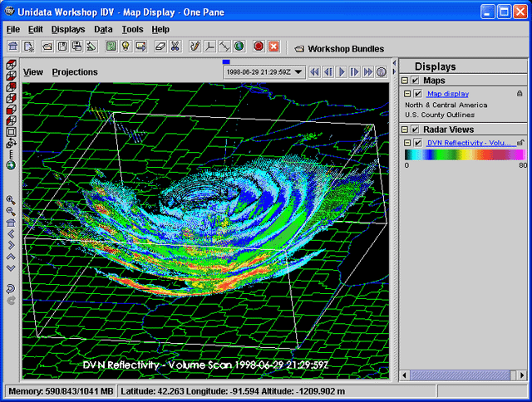Image resolution: width=532 pixels, height=402 pixels.
Task: Click the scissors icon in the toolbar
Action: pyautogui.click(x=175, y=47)
